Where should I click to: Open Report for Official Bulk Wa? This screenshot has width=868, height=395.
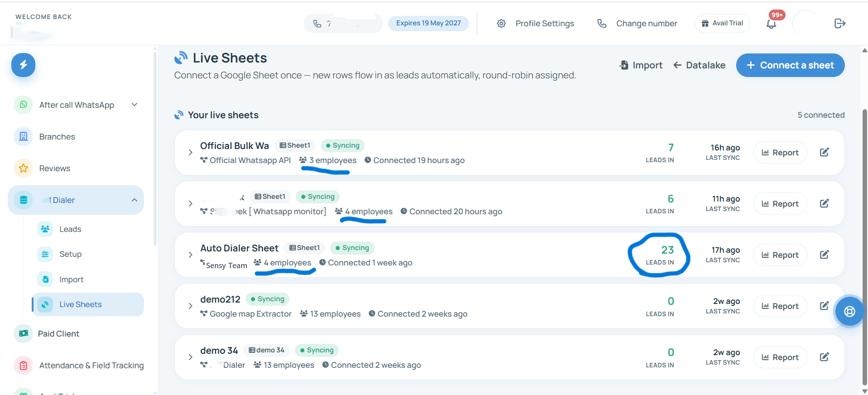[x=780, y=153]
